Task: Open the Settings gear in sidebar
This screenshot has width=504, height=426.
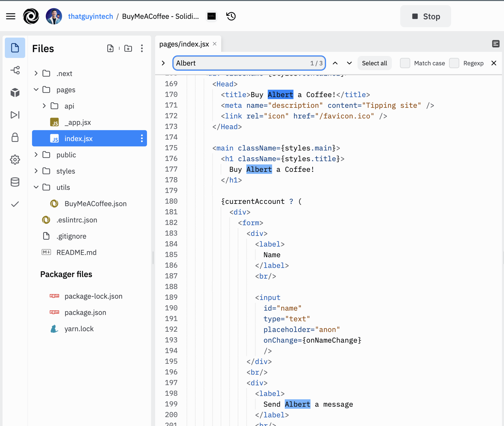Action: point(15,160)
